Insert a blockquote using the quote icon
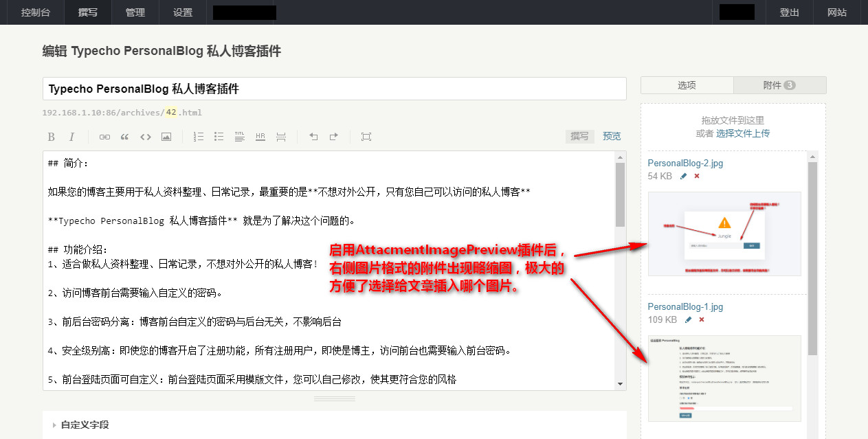 [124, 137]
